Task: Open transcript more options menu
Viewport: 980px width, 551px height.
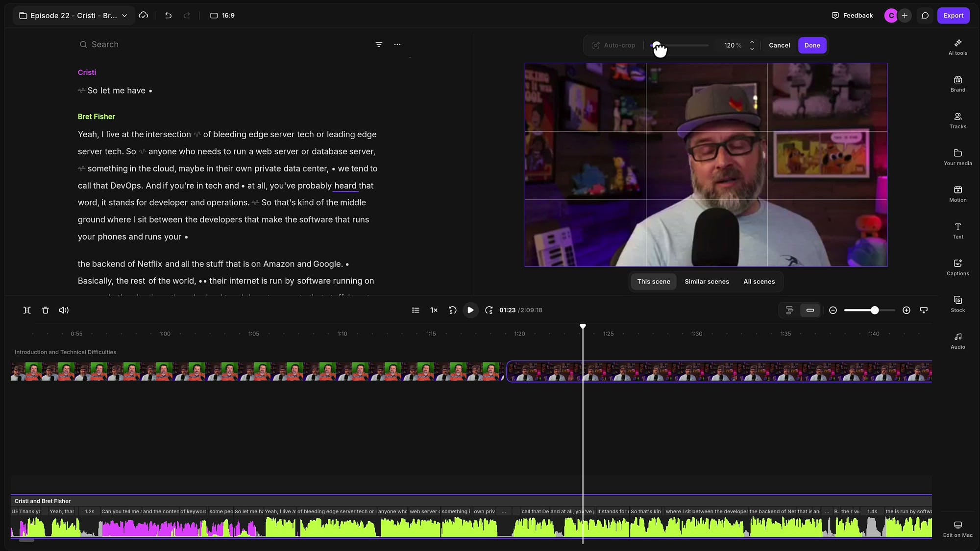Action: [397, 44]
